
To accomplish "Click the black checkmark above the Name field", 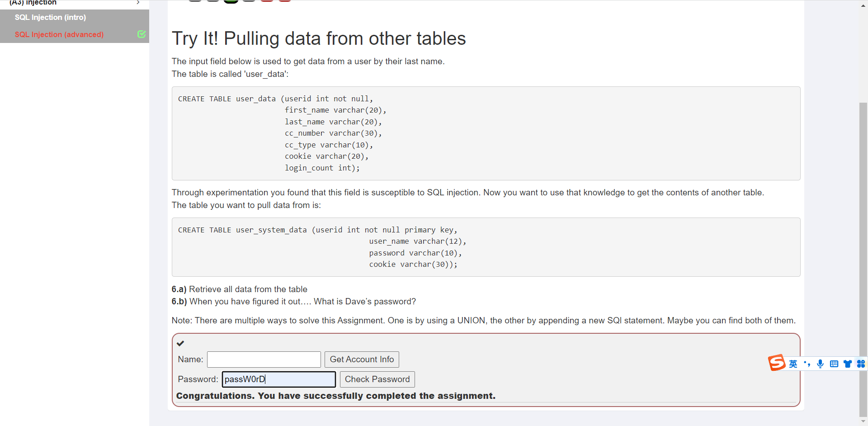I will tap(180, 343).
